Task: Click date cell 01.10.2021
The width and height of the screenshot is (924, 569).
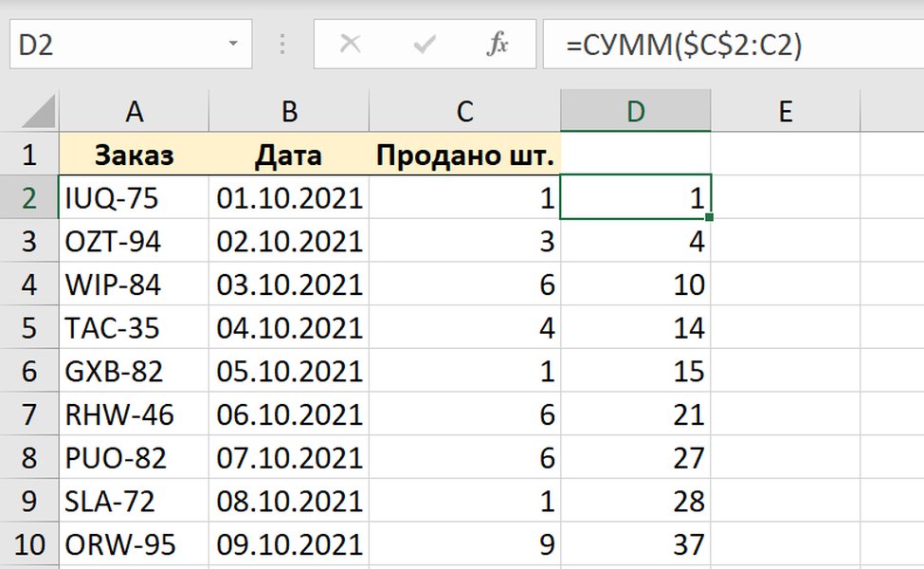Action: click(289, 197)
